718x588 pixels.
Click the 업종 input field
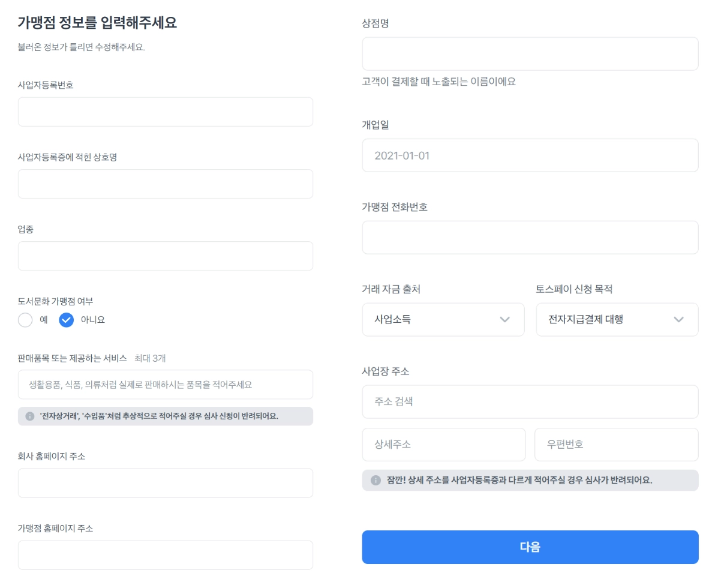click(x=165, y=256)
